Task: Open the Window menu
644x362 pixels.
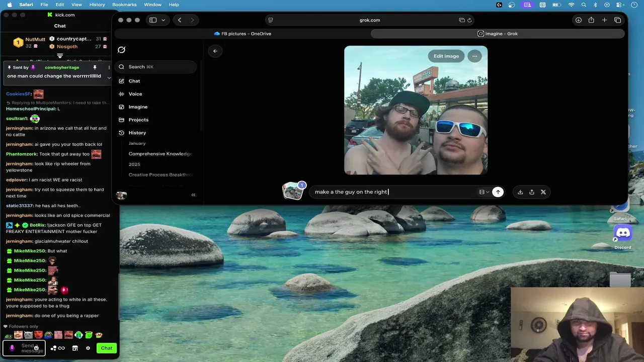Action: (153, 5)
